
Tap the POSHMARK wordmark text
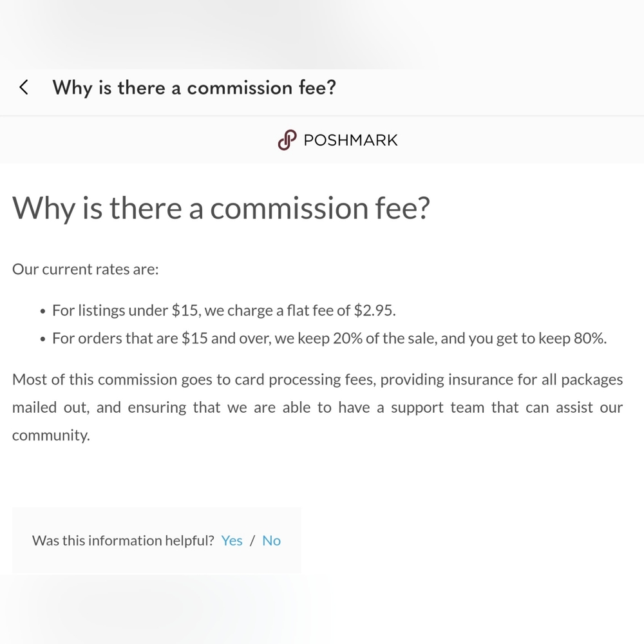point(350,140)
